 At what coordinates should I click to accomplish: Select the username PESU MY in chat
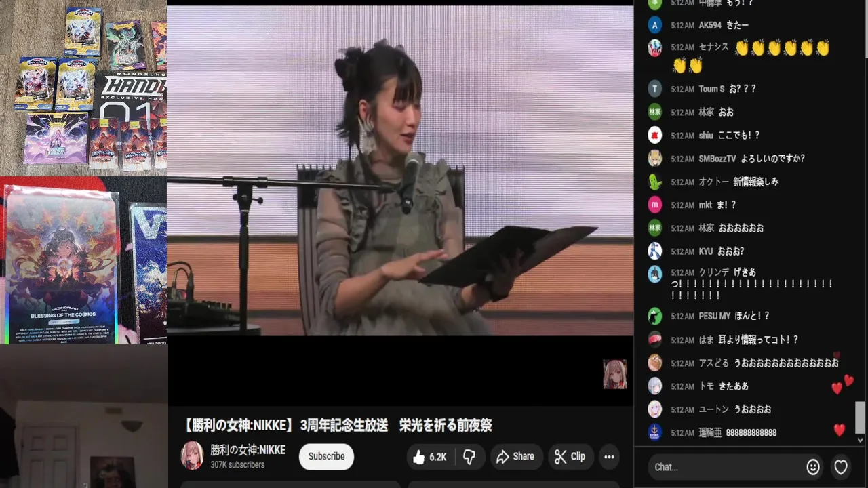715,316
